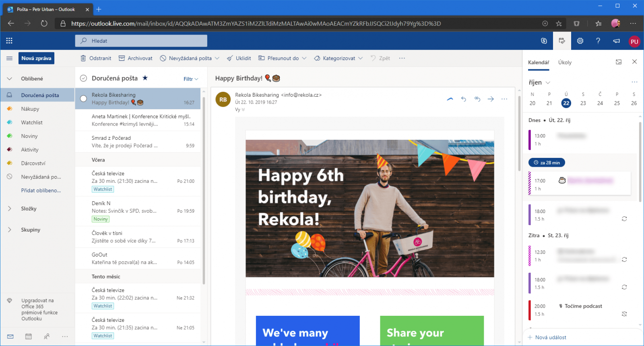Expand the Kategorizovat dropdown
The width and height of the screenshot is (644, 346).
[360, 58]
